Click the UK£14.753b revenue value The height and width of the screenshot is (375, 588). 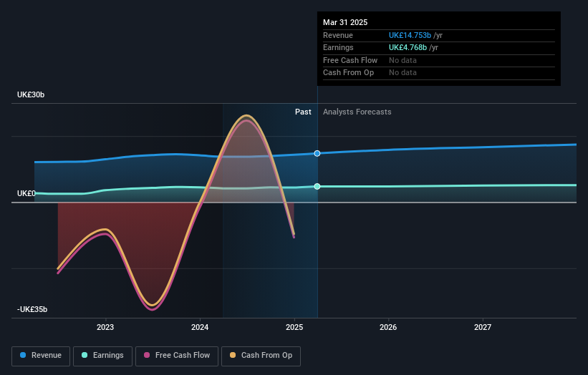click(x=410, y=35)
